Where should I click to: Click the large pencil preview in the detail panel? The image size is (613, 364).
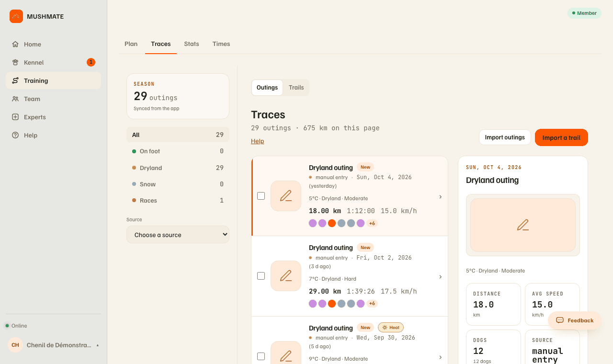(x=523, y=225)
